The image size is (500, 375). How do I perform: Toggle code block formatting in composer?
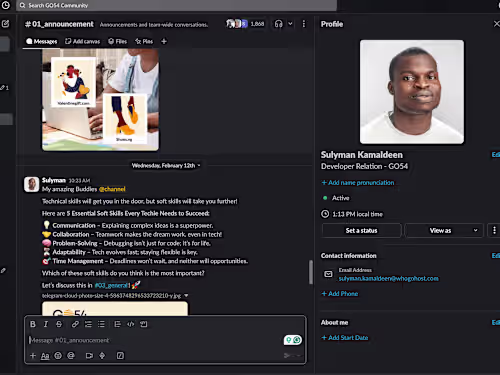point(144,324)
